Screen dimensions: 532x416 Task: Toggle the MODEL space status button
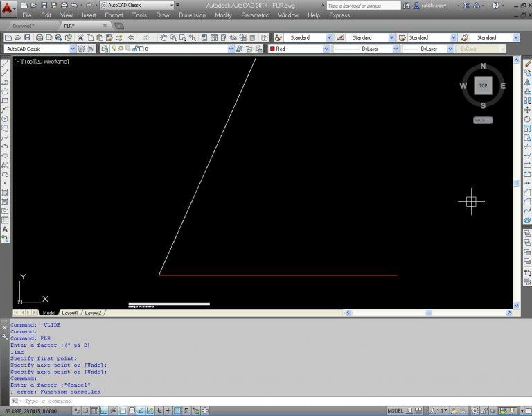396,410
